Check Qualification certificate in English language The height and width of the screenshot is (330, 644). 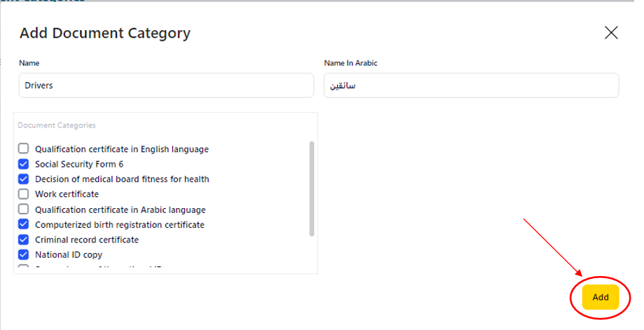pos(24,149)
